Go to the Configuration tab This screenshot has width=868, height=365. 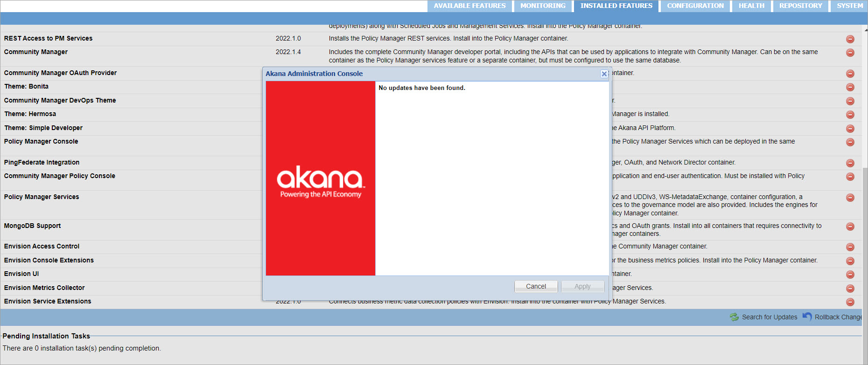(695, 6)
